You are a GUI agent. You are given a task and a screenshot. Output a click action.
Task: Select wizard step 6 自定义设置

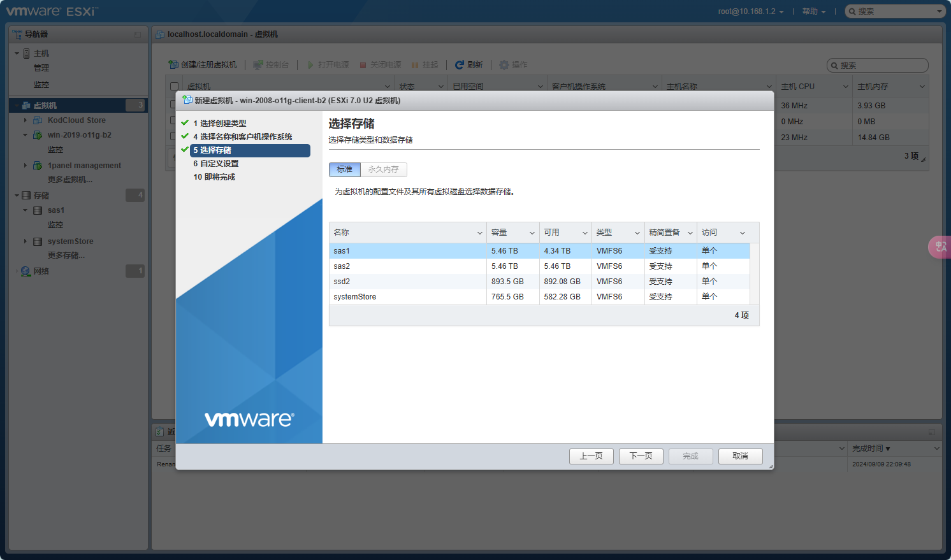[x=216, y=164]
